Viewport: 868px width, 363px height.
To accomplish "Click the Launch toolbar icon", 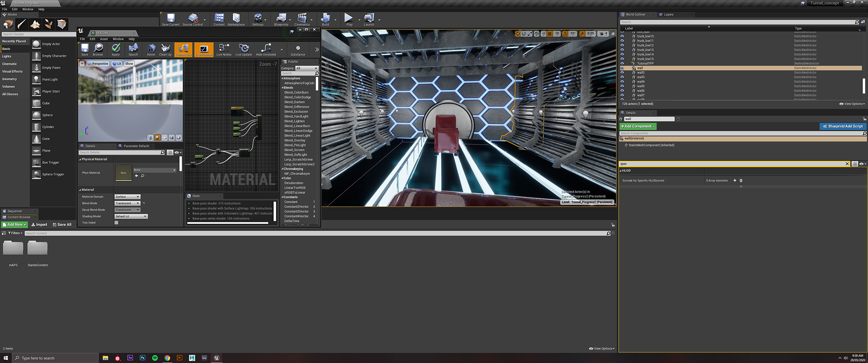I will (x=369, y=20).
